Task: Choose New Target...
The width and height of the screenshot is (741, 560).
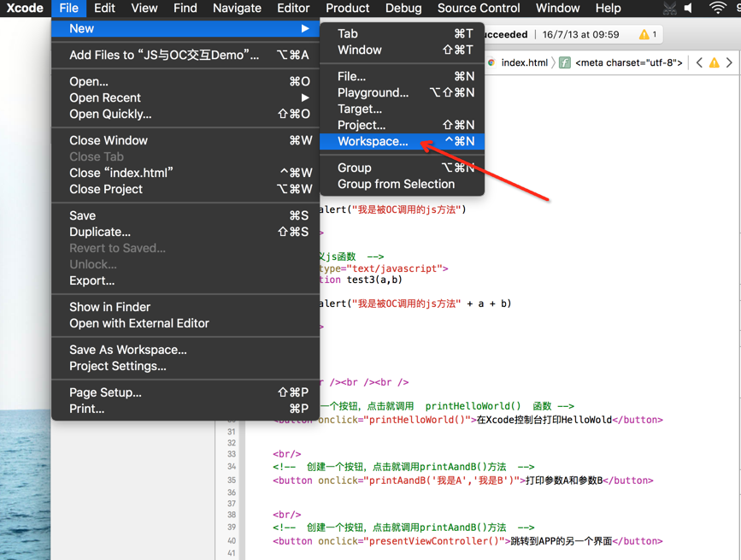Action: (x=403, y=109)
